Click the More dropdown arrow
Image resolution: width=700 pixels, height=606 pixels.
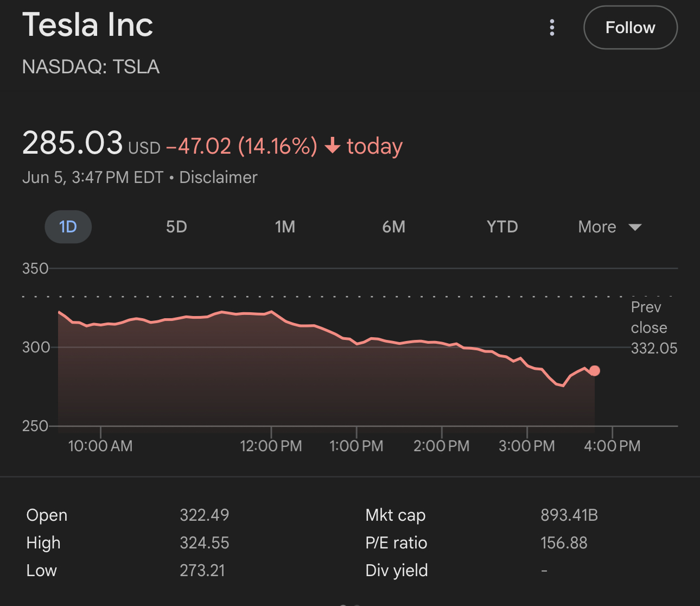pyautogui.click(x=635, y=227)
